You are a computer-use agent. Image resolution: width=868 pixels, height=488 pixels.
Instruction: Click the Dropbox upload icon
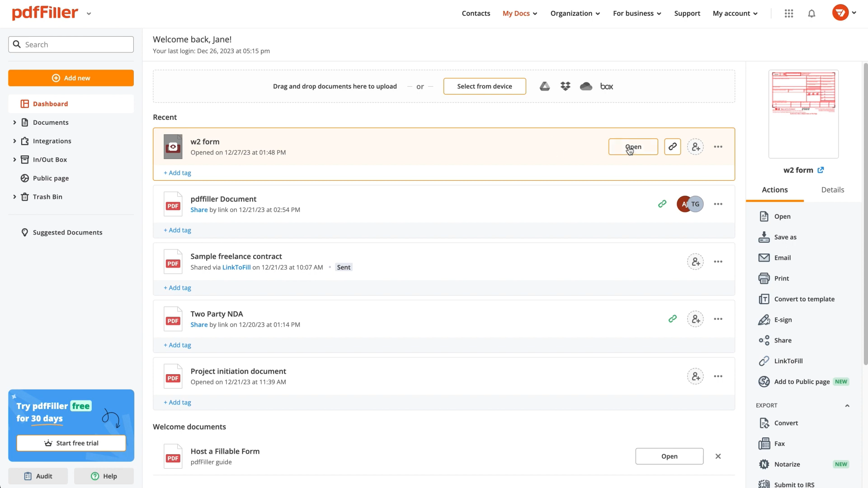[x=566, y=86]
